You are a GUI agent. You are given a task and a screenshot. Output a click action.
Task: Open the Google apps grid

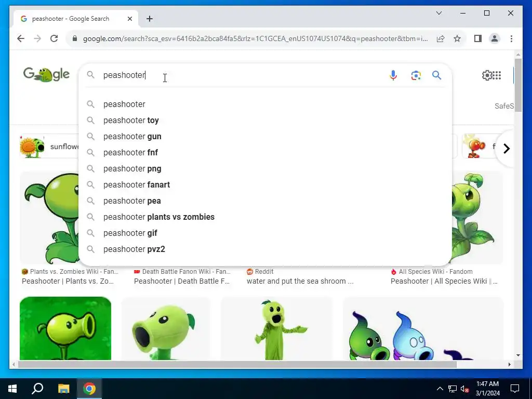[x=497, y=75]
